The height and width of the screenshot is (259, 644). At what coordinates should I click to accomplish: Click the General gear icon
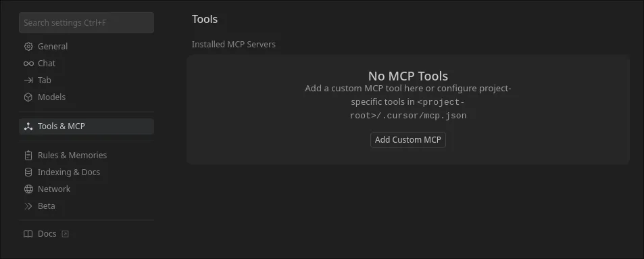[28, 47]
